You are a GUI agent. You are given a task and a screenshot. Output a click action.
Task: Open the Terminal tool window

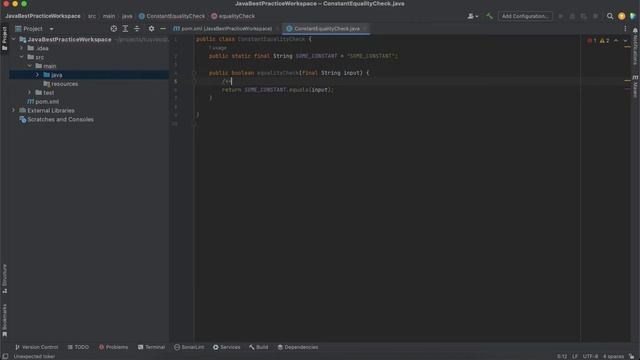tap(151, 347)
